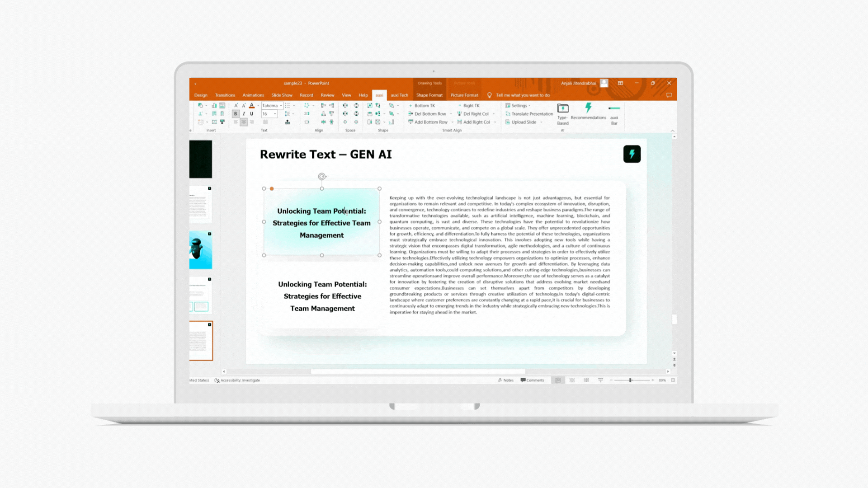Open the Tahoma font name dropdown

point(281,106)
